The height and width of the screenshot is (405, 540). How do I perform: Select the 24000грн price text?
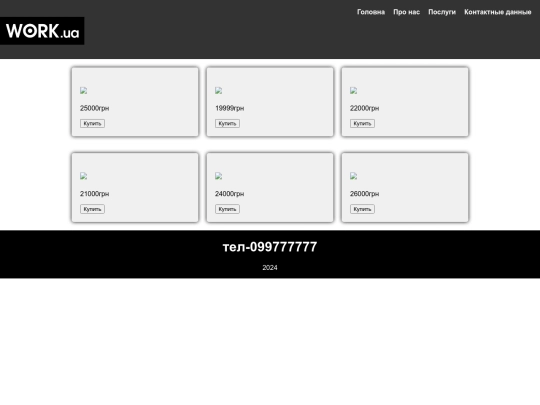pyautogui.click(x=229, y=194)
